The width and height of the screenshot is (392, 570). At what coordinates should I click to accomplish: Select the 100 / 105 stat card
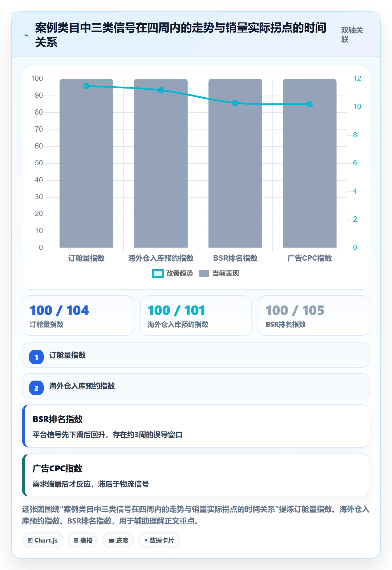[x=314, y=316]
